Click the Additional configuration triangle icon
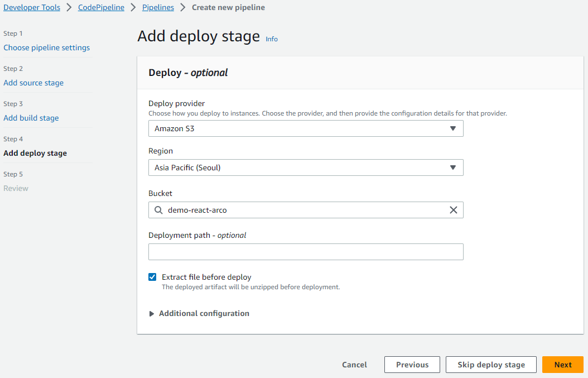588x378 pixels. pyautogui.click(x=152, y=314)
